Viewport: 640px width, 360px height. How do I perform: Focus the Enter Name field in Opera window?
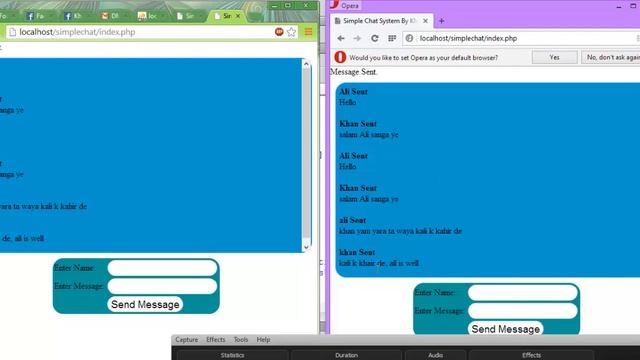click(522, 293)
